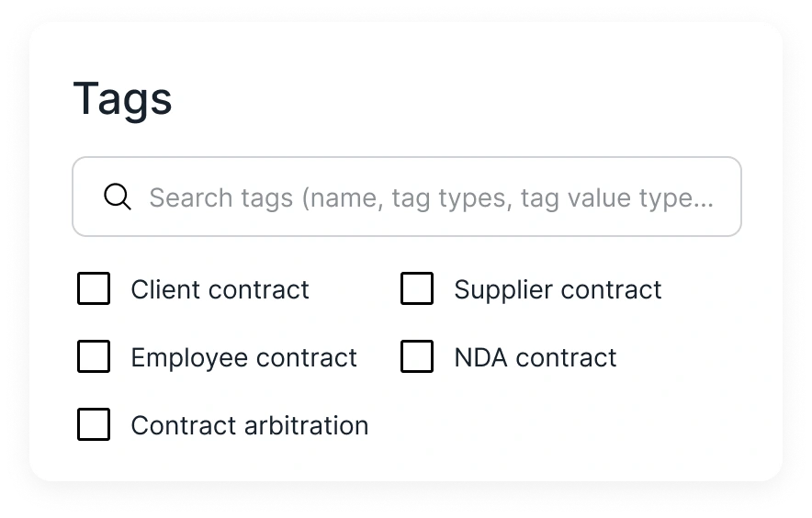Viewport: 812px width, 518px height.
Task: Click the "NDA contract" label text
Action: click(536, 357)
